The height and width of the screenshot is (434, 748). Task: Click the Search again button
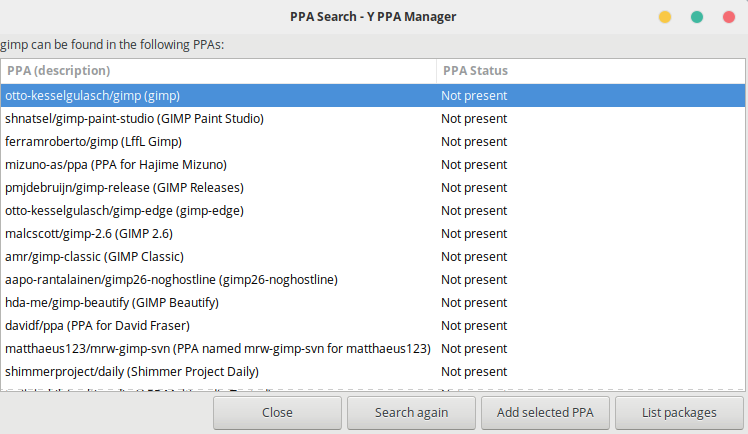point(411,413)
